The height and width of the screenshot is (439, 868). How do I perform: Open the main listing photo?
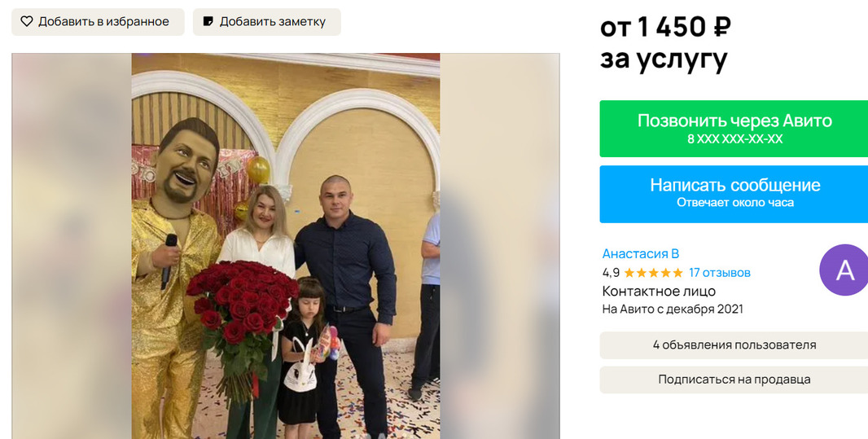tap(286, 246)
